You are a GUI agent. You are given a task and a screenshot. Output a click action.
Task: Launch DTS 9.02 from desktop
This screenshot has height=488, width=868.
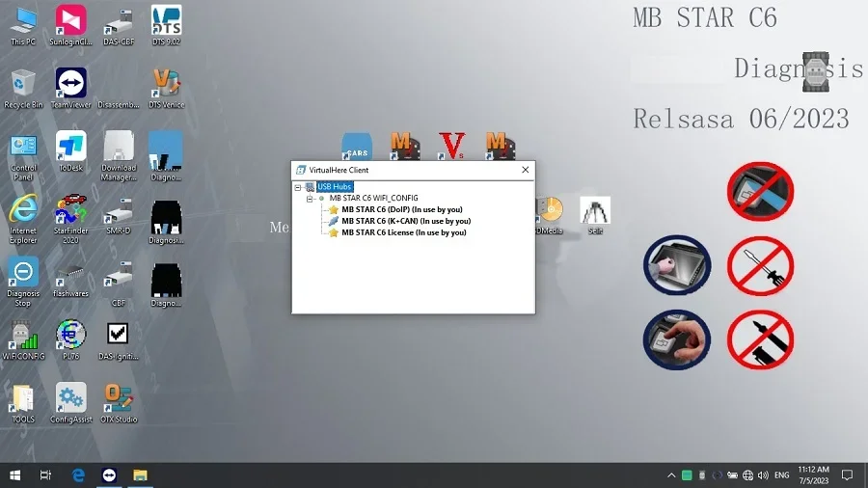click(x=166, y=25)
